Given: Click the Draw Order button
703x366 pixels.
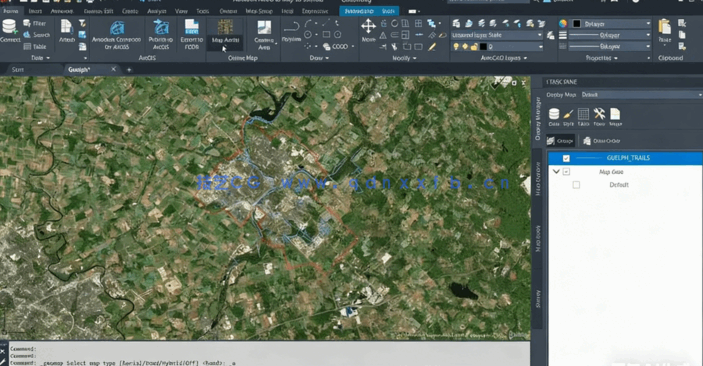Looking at the screenshot, I should tap(601, 141).
